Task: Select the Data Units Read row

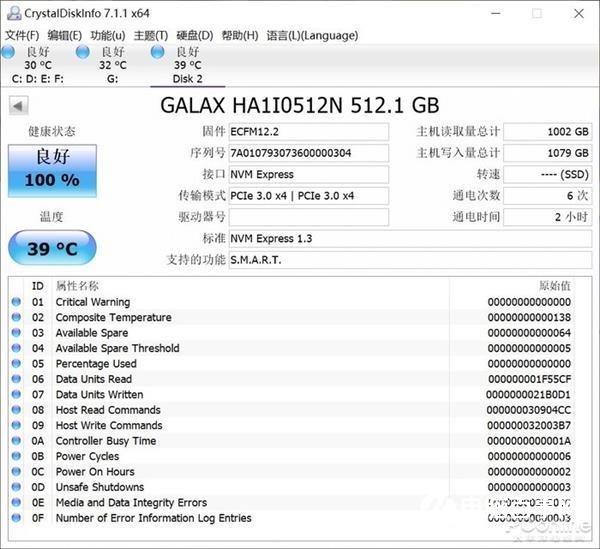Action: [x=292, y=379]
